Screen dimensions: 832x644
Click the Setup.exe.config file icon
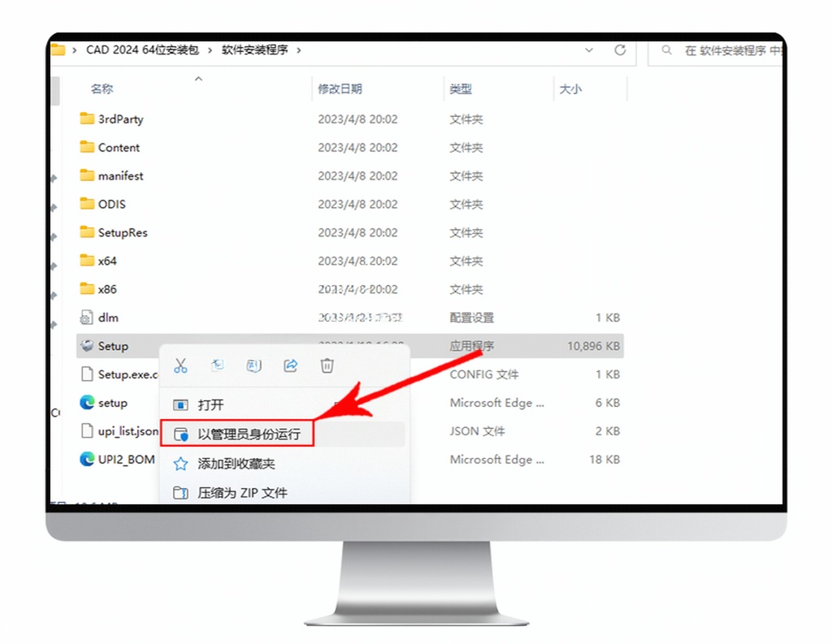(86, 374)
